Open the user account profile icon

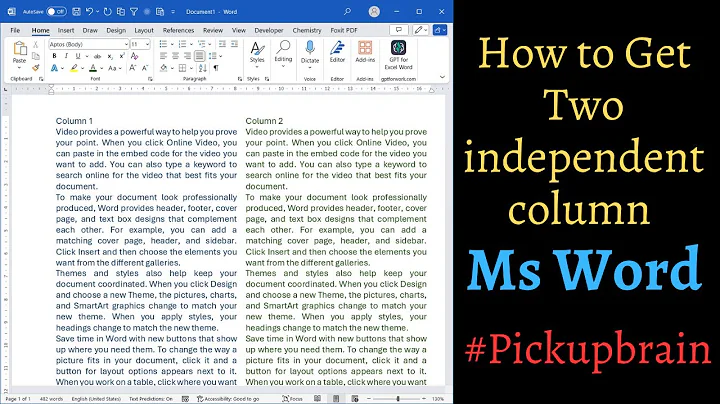pos(374,11)
